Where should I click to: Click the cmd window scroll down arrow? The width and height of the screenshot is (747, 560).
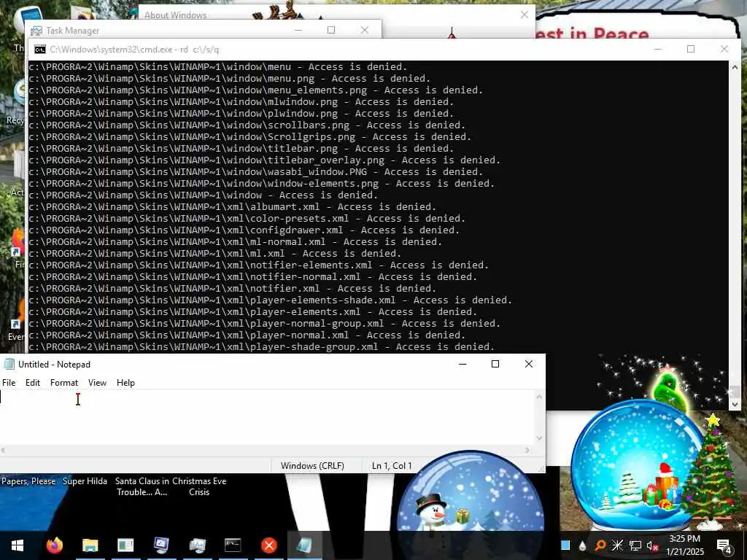[735, 404]
